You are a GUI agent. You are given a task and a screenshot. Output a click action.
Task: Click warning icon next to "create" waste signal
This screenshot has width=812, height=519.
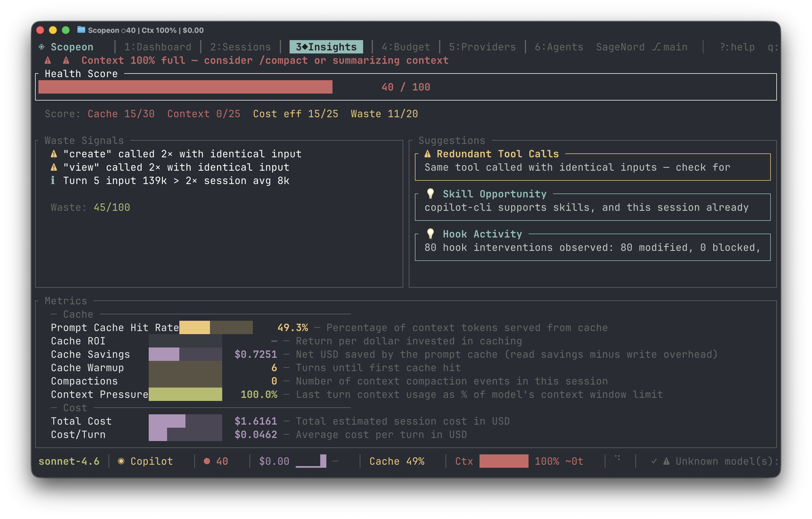(54, 154)
